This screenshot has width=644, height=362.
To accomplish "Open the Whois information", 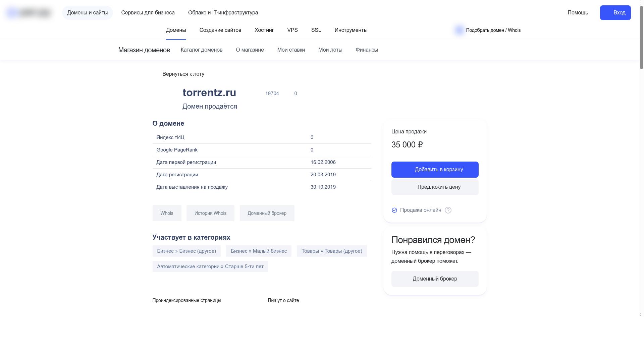I will (167, 213).
